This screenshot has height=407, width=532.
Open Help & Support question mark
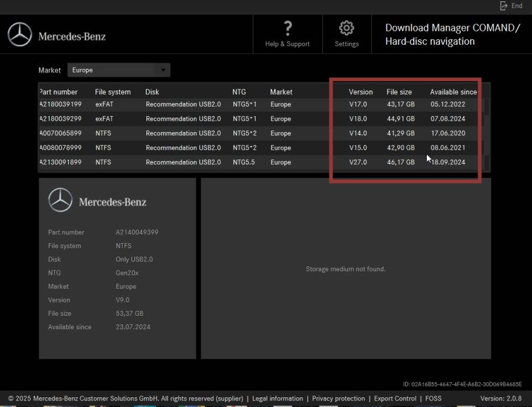[288, 28]
